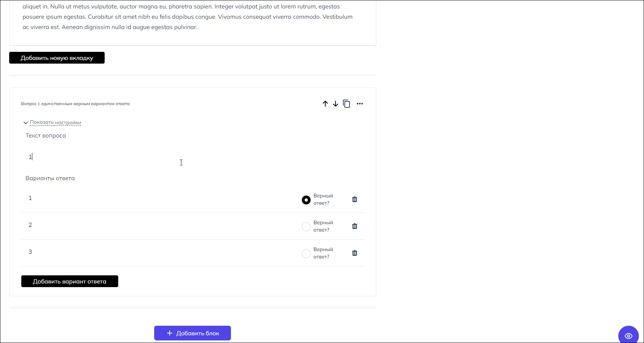Screen dimensions: 644x343
Task: Delete answer option 3 with trash icon
Action: point(355,253)
